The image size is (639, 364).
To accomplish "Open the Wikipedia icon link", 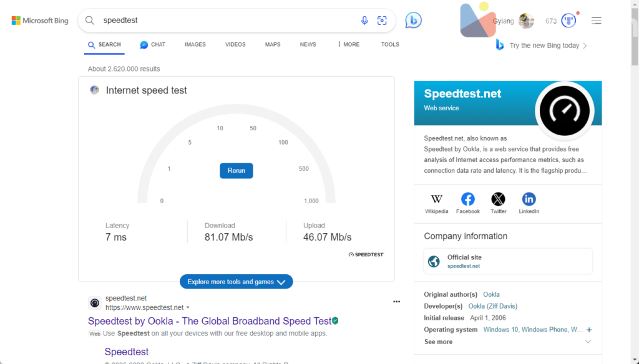I will coord(437,199).
